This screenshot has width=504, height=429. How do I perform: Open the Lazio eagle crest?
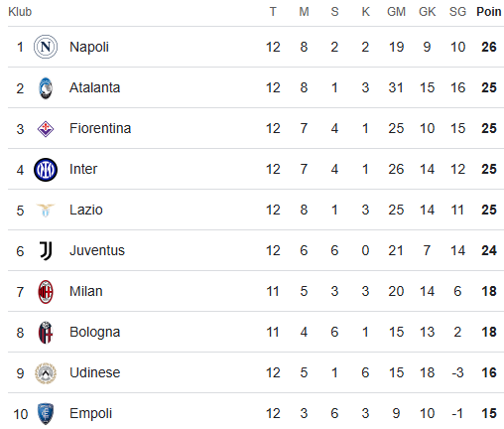(x=46, y=211)
